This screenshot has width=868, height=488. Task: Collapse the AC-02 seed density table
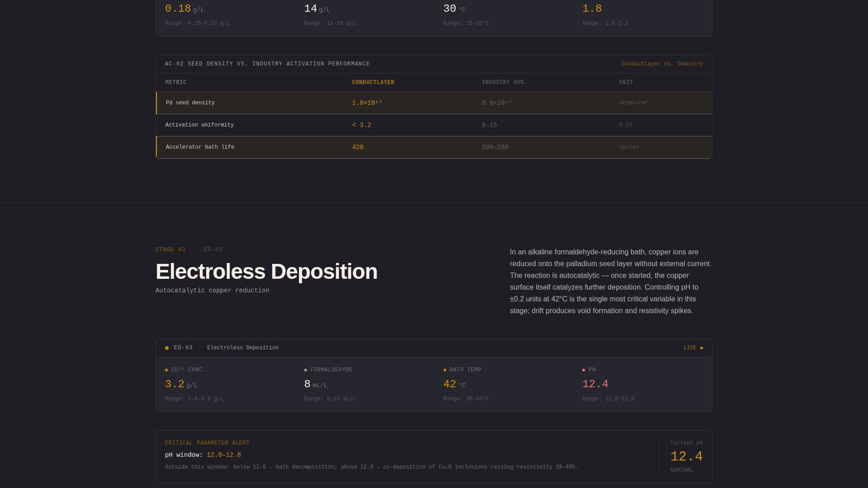[x=267, y=64]
